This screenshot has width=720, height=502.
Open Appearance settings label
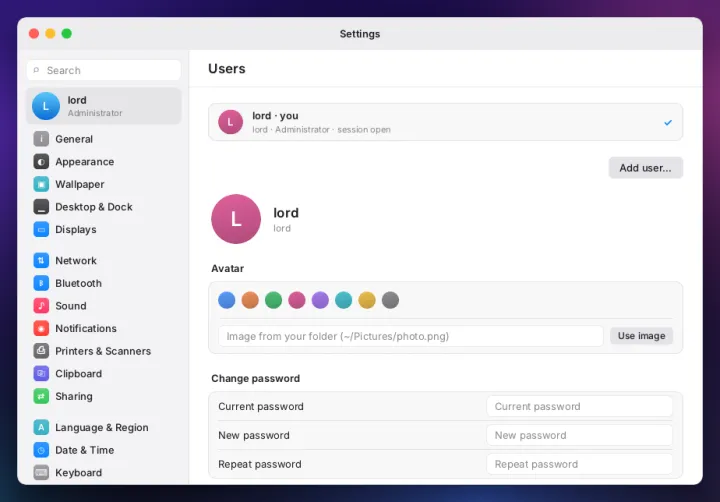(84, 162)
